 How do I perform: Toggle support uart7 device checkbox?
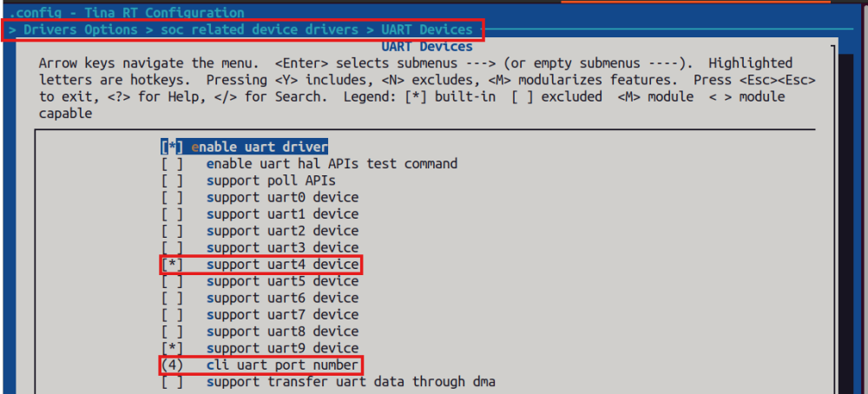172,314
